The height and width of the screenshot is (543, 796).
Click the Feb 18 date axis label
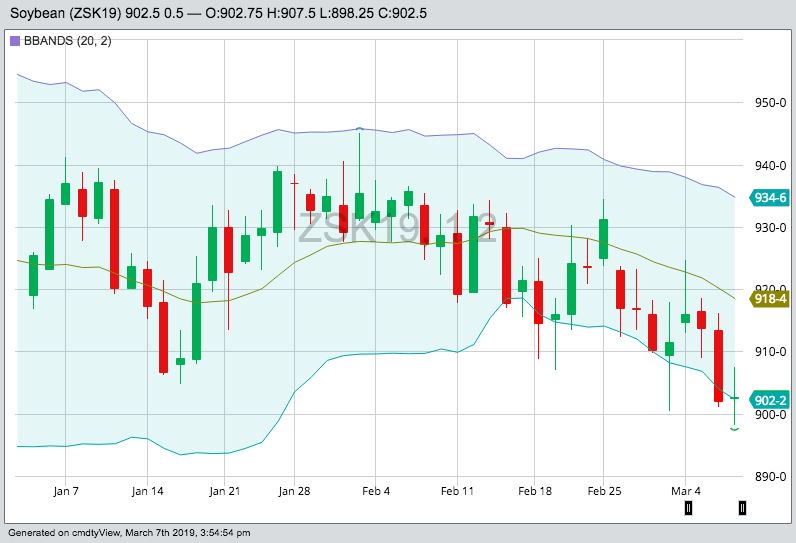(x=535, y=491)
